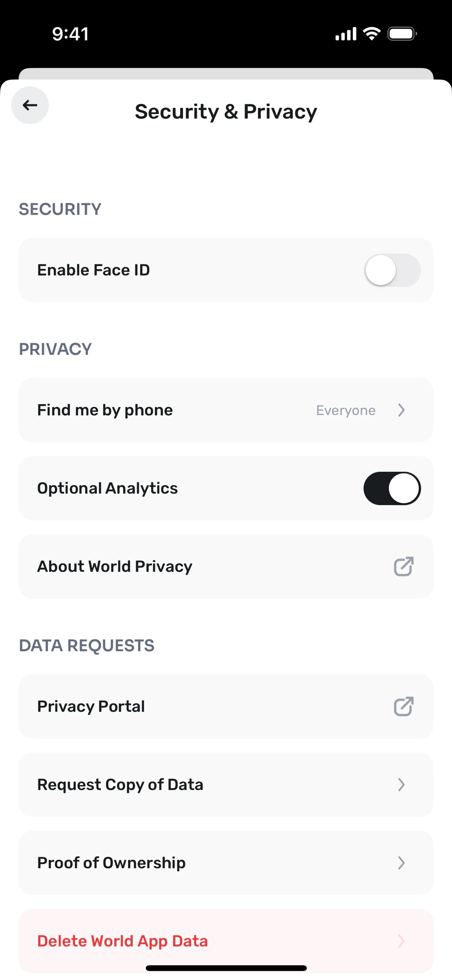Tap the home indicator bar
Viewport: 452px width, 980px height.
tap(226, 968)
